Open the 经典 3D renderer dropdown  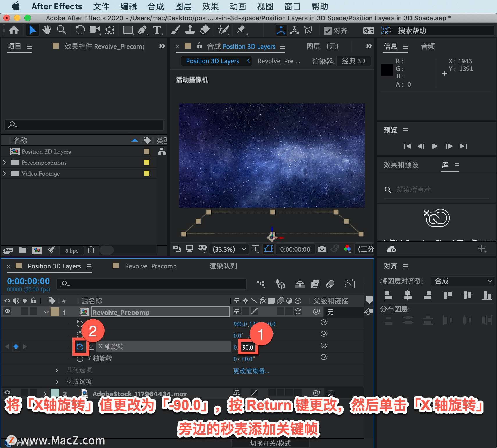(353, 61)
